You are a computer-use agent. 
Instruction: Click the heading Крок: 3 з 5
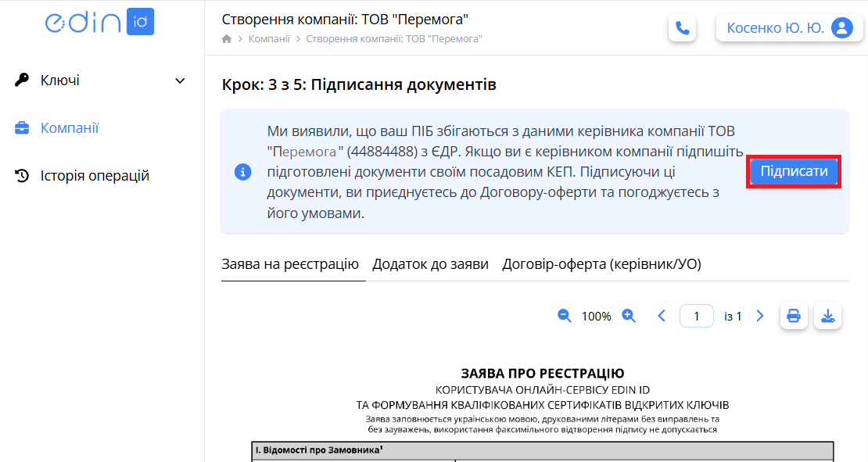click(x=359, y=84)
